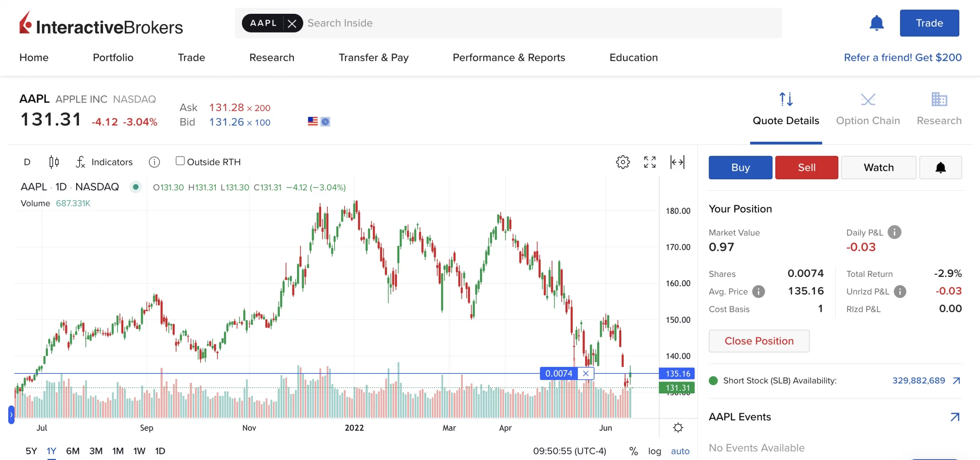This screenshot has width=980, height=460.
Task: Click the US flag market icon
Action: [x=313, y=121]
